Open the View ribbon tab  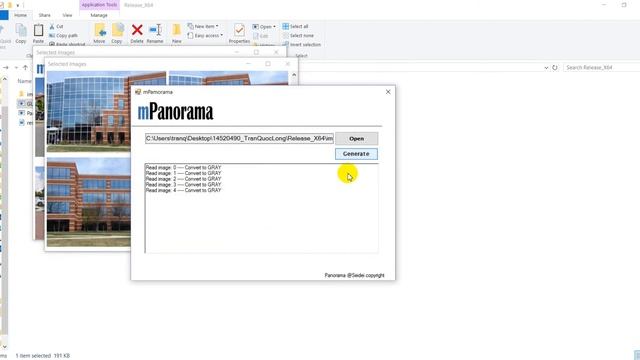[67, 15]
